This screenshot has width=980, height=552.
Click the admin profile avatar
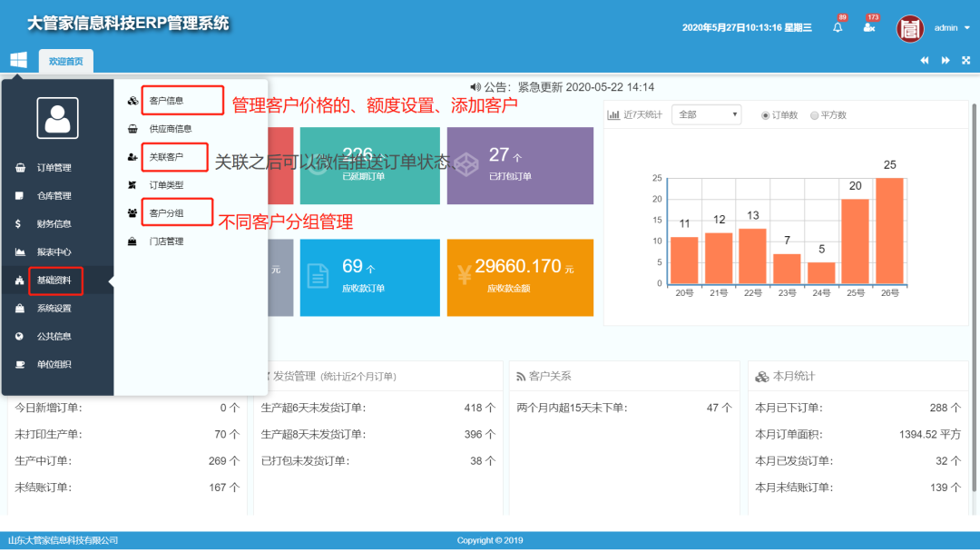click(910, 28)
